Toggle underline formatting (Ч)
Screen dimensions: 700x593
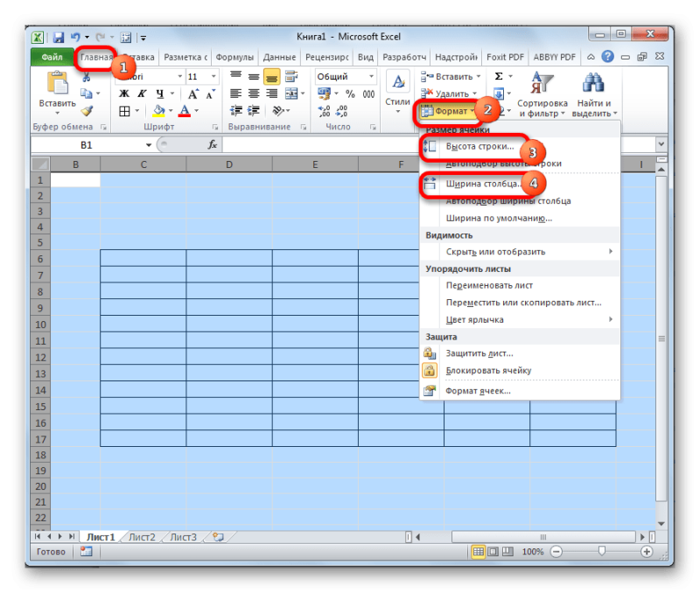[x=160, y=94]
